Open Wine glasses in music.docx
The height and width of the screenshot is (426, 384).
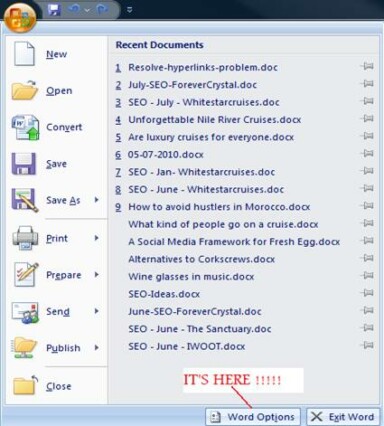point(191,277)
